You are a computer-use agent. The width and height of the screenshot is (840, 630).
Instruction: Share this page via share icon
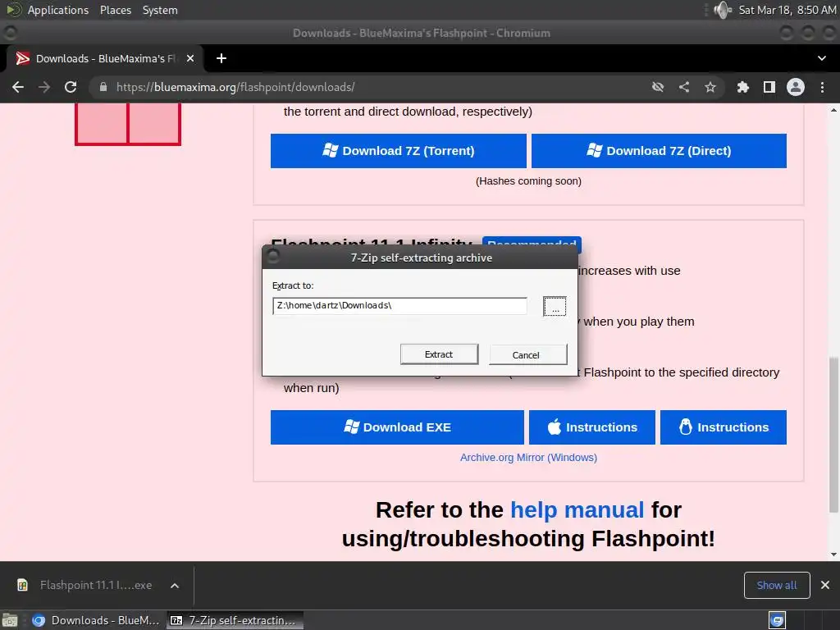(684, 87)
